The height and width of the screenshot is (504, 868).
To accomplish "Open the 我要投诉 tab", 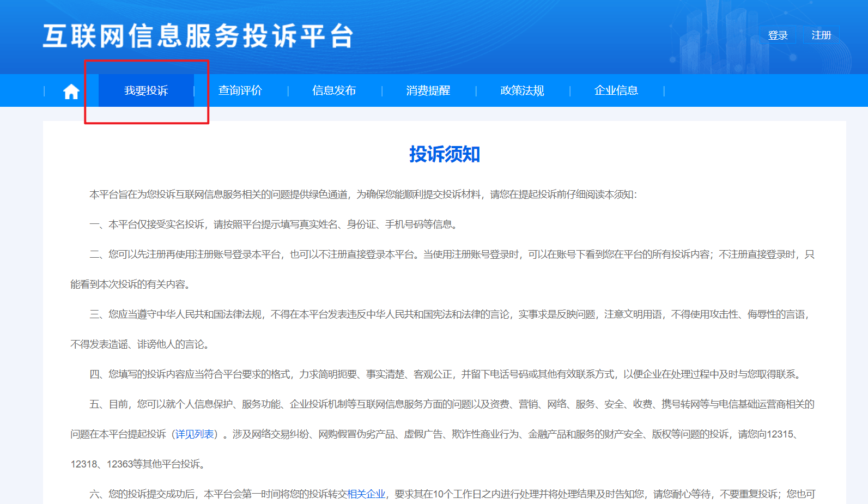I will point(146,91).
